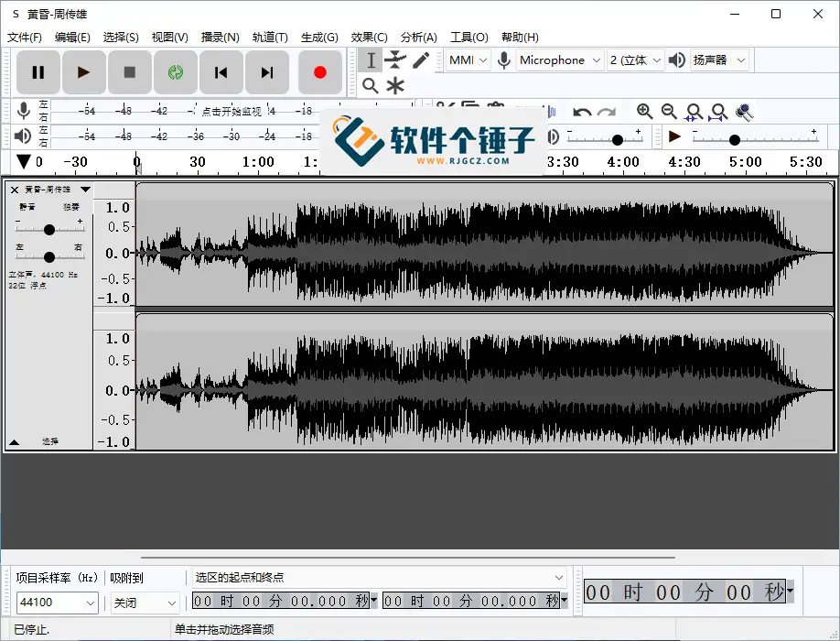This screenshot has width=840, height=641.
Task: Select the Multi-tool
Action: [x=394, y=85]
